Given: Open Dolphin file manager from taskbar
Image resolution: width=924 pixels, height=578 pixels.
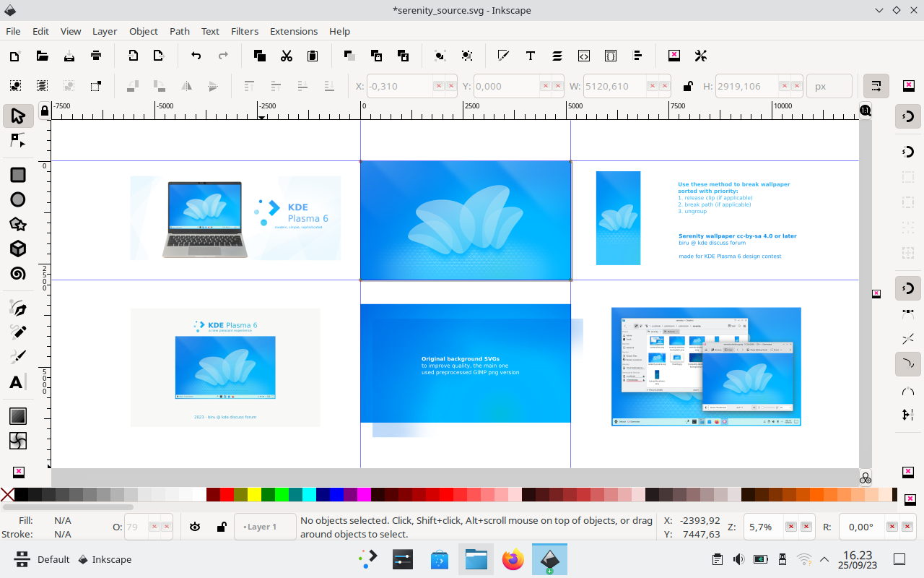Looking at the screenshot, I should point(476,559).
